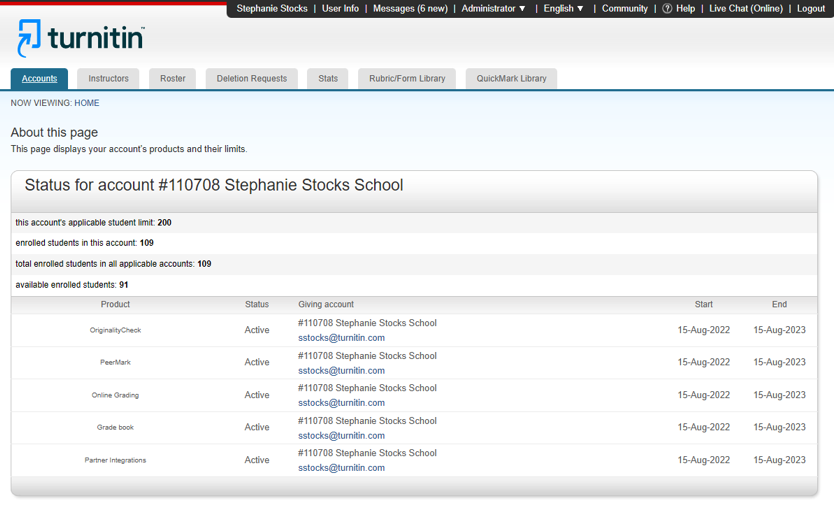Click sstocks@turnitin.com in Partner Integrations row
Viewport: 834px width, 505px height.
click(341, 468)
